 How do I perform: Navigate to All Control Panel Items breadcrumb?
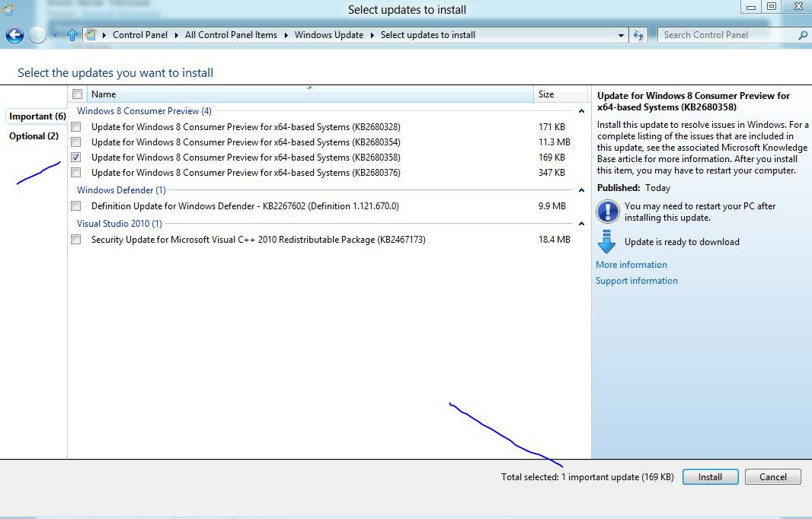231,35
